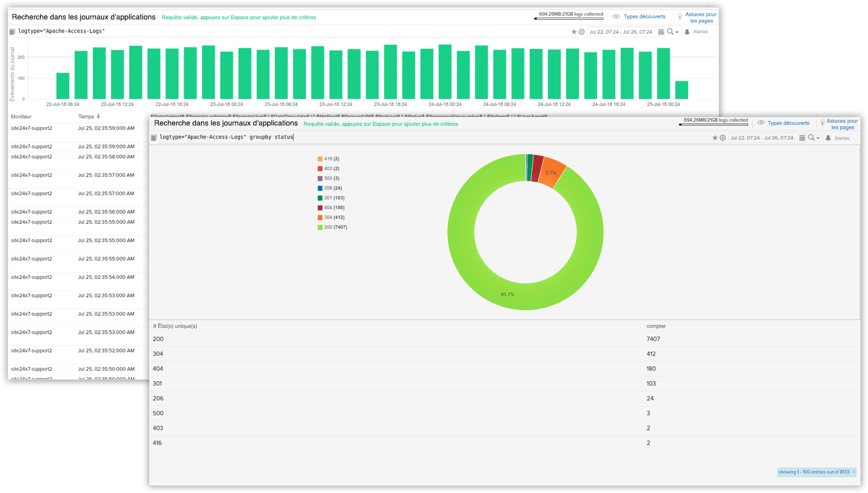868x493 pixels.
Task: Click the Astuces pour les pages link
Action: tap(842, 124)
